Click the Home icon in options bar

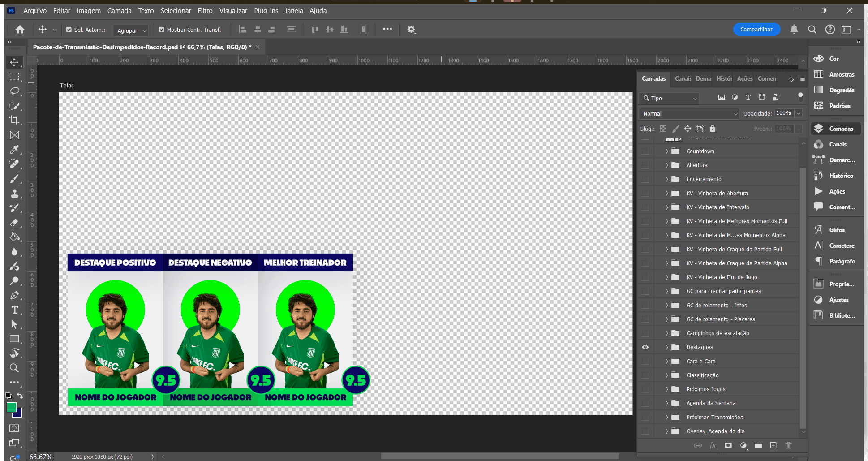coord(20,30)
